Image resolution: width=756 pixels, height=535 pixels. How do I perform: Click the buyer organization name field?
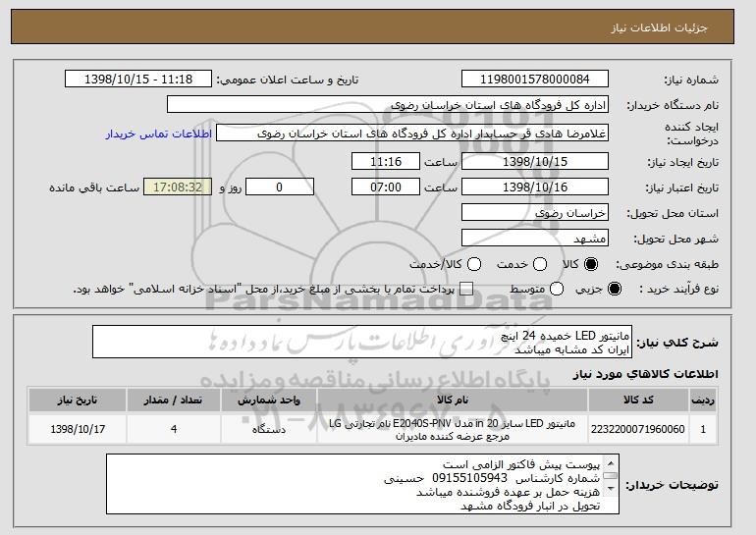click(388, 105)
